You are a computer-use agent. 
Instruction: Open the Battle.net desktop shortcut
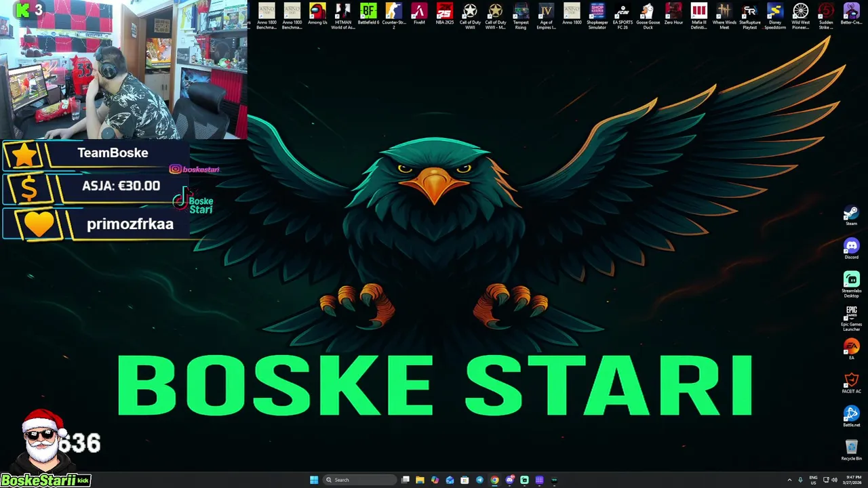pos(851,416)
